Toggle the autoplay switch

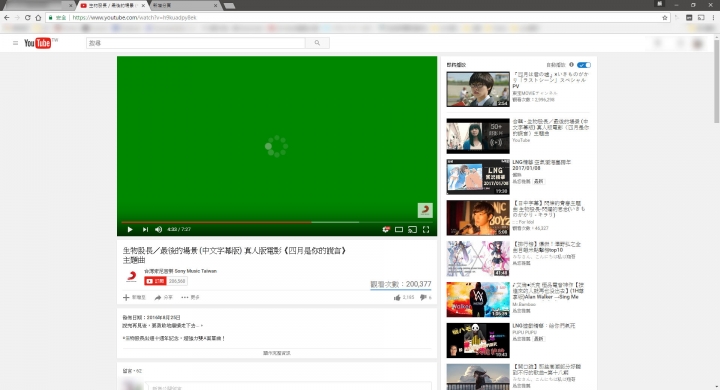pyautogui.click(x=584, y=65)
